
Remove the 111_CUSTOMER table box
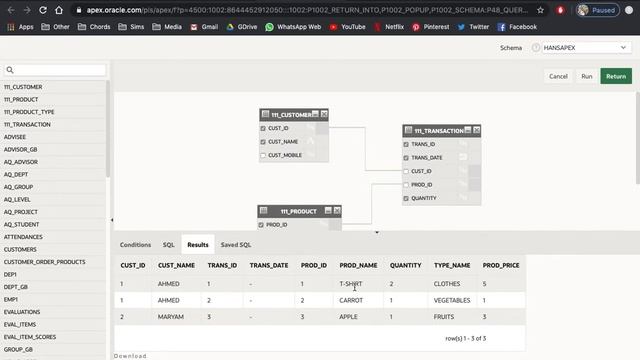[324, 114]
